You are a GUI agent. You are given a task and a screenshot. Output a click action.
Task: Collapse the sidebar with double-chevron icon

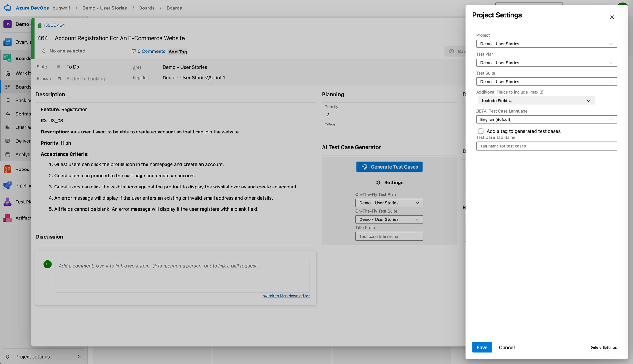point(79,356)
